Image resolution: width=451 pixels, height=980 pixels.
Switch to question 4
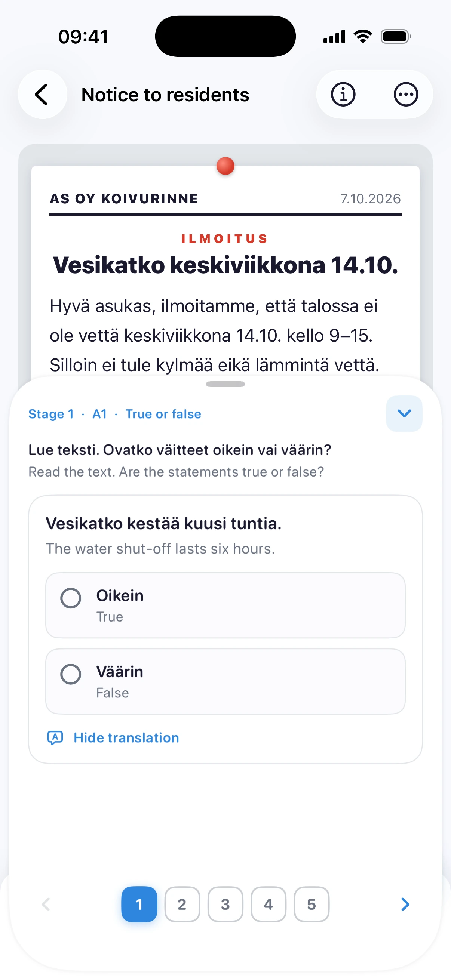pos(268,904)
